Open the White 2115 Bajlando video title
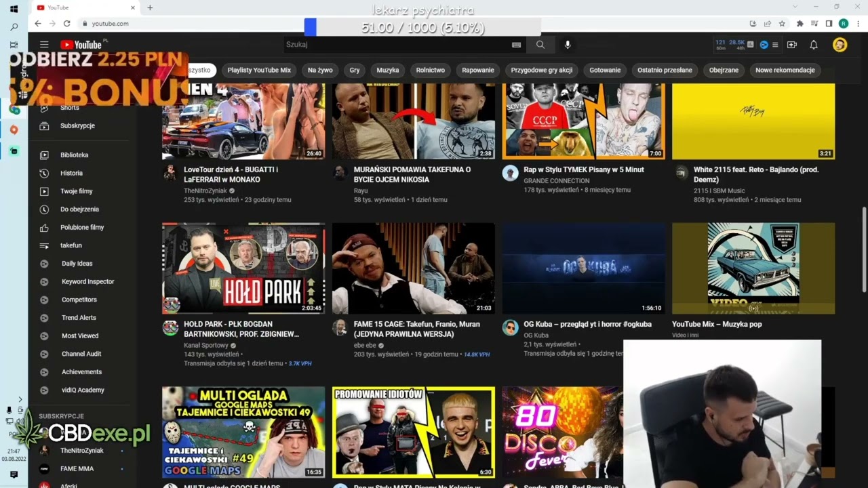Viewport: 868px width, 488px height. tap(756, 174)
